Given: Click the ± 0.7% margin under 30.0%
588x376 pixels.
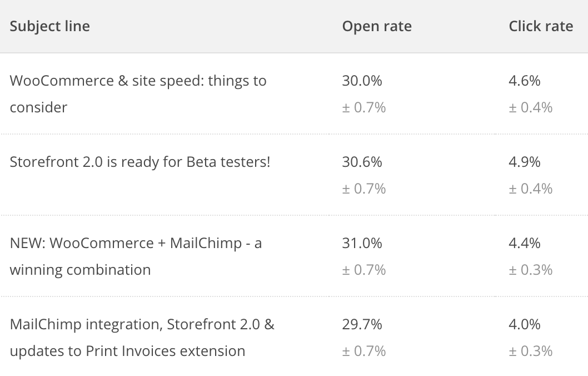Looking at the screenshot, I should 364,108.
